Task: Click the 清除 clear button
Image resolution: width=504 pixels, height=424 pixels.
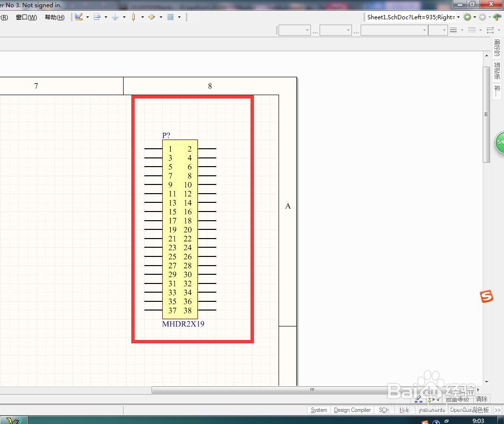Action: 481,399
